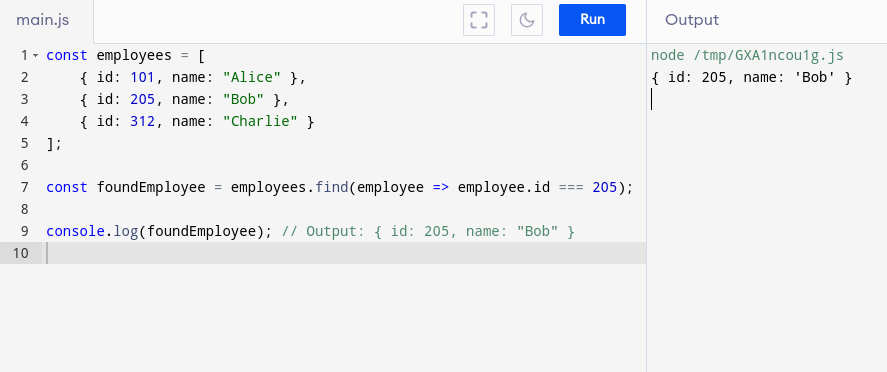Click the === operator on line 7
Screen dimensions: 887x372
coord(571,188)
